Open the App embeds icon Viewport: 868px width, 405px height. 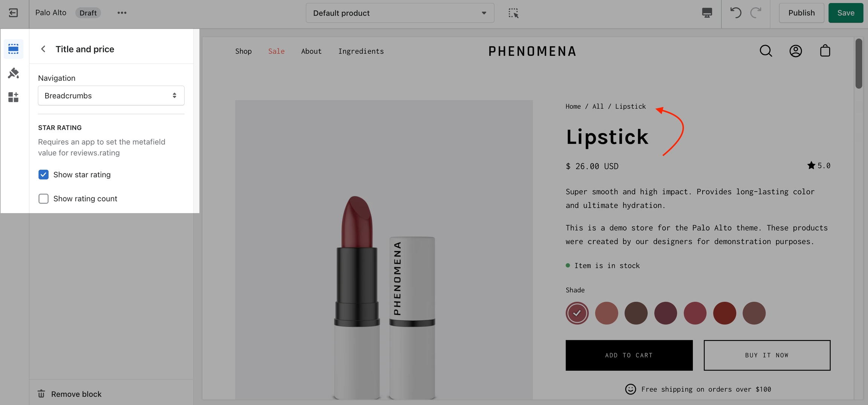[13, 97]
